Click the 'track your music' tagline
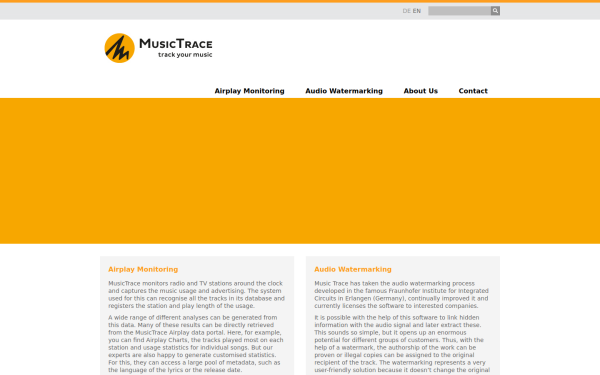The width and height of the screenshot is (600, 375). (x=185, y=55)
